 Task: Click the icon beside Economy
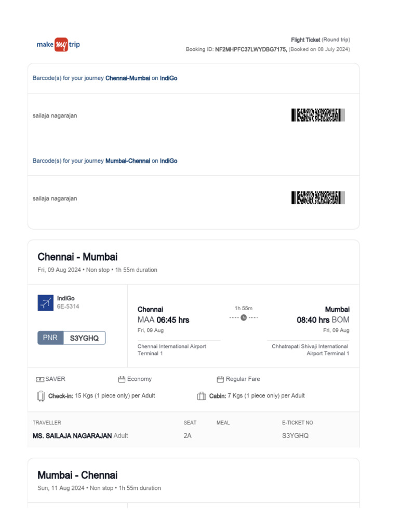pyautogui.click(x=122, y=379)
